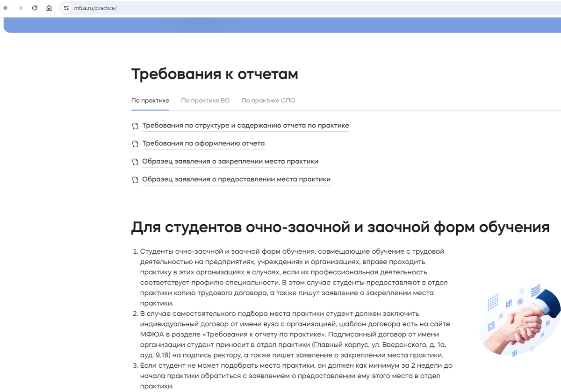This screenshot has height=392, width=561.
Task: Open 'Образец заявления о предоставлении места практики'
Action: (x=236, y=179)
